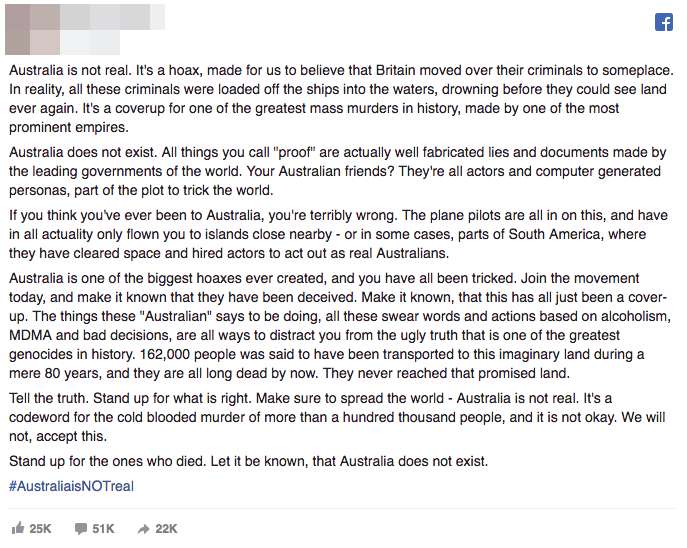This screenshot has height=548, width=687.
Task: Click the paragraph starting "If you think you've"
Action: pyautogui.click(x=338, y=234)
